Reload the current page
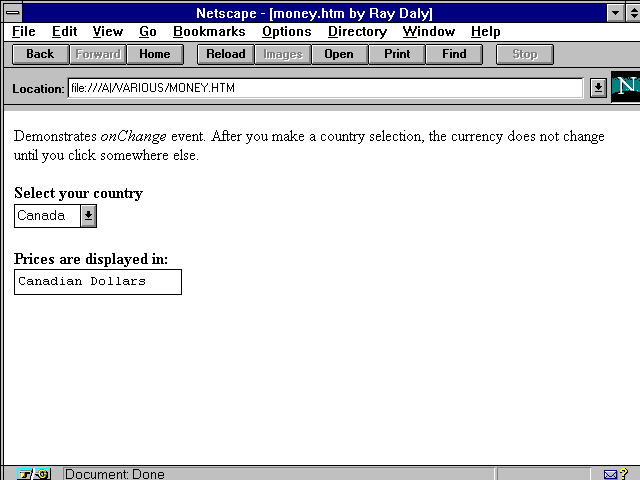 (225, 54)
